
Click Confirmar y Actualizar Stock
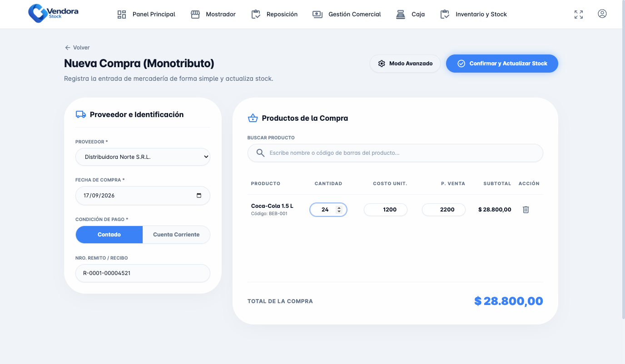pyautogui.click(x=502, y=64)
